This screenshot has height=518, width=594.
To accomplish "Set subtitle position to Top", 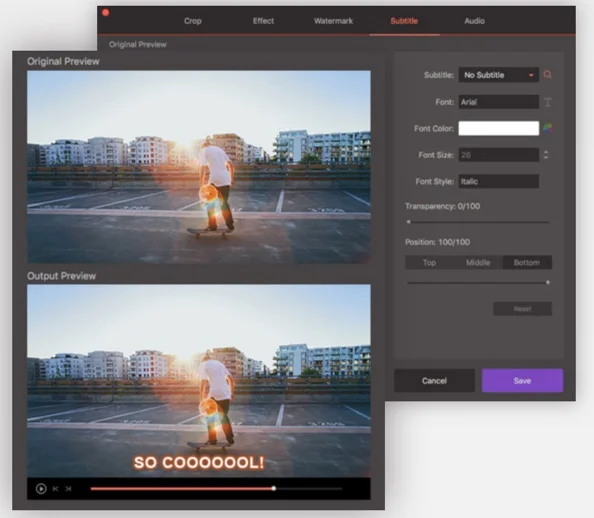I will (x=429, y=263).
